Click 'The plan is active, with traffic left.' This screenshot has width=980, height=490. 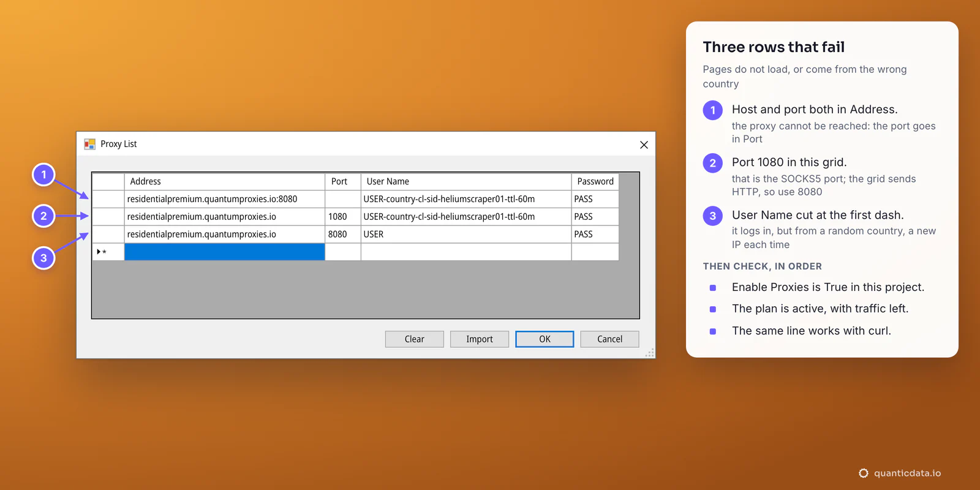coord(820,309)
